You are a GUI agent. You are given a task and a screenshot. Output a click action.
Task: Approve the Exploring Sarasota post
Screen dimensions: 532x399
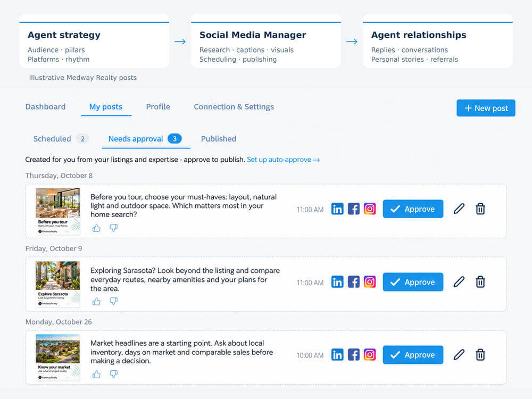(413, 282)
